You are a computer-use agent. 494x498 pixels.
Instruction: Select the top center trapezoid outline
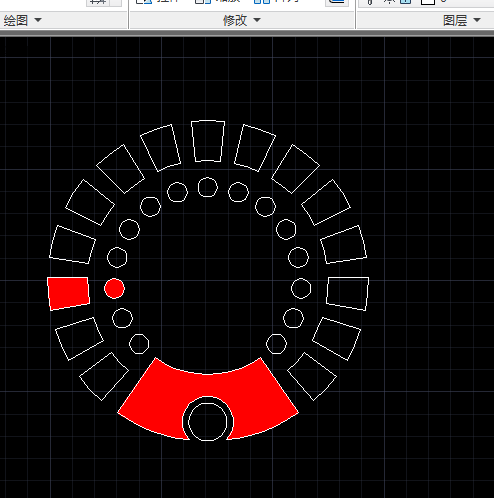pyautogui.click(x=208, y=141)
